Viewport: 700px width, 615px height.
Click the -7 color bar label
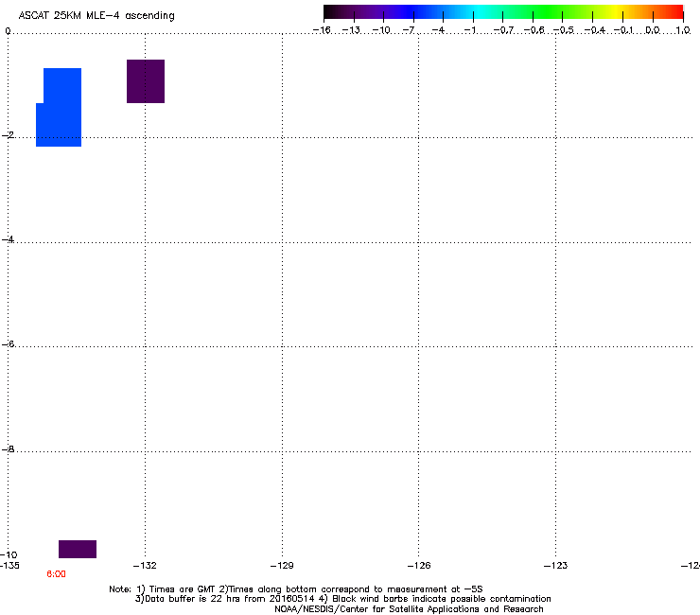coord(408,30)
